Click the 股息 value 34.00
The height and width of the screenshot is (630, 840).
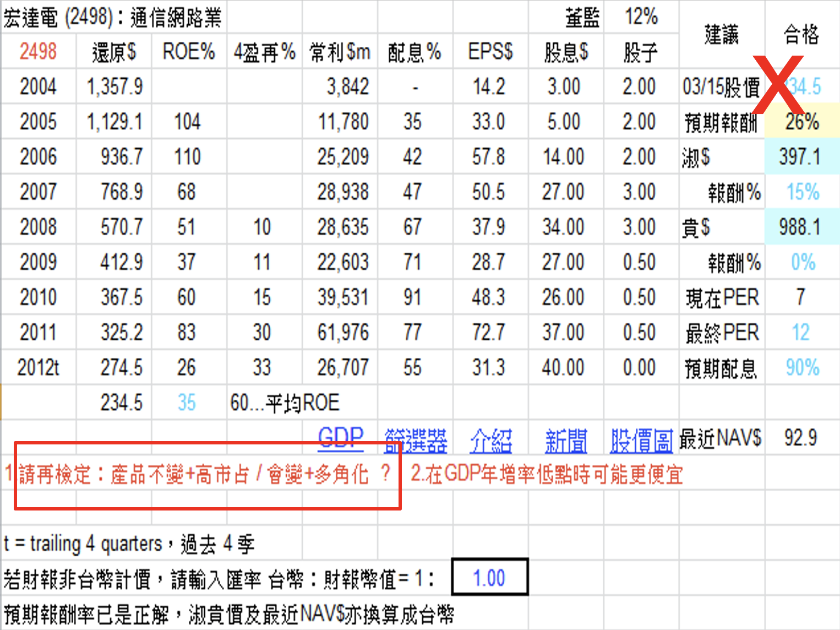[x=564, y=227]
